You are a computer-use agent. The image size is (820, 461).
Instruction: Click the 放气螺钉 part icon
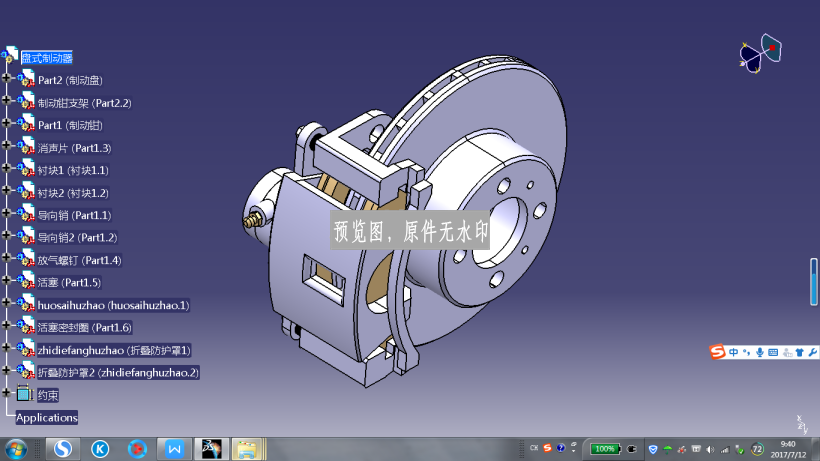(26, 259)
